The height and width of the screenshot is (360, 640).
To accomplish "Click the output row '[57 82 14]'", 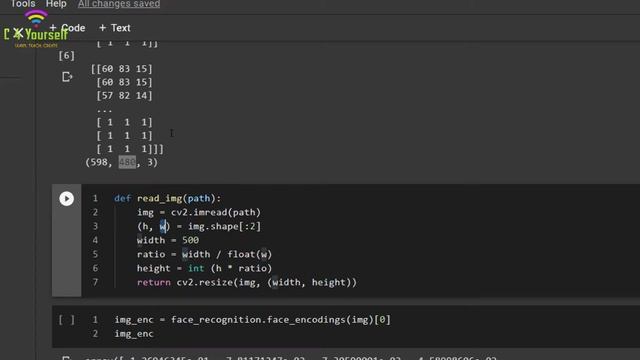I will (124, 96).
